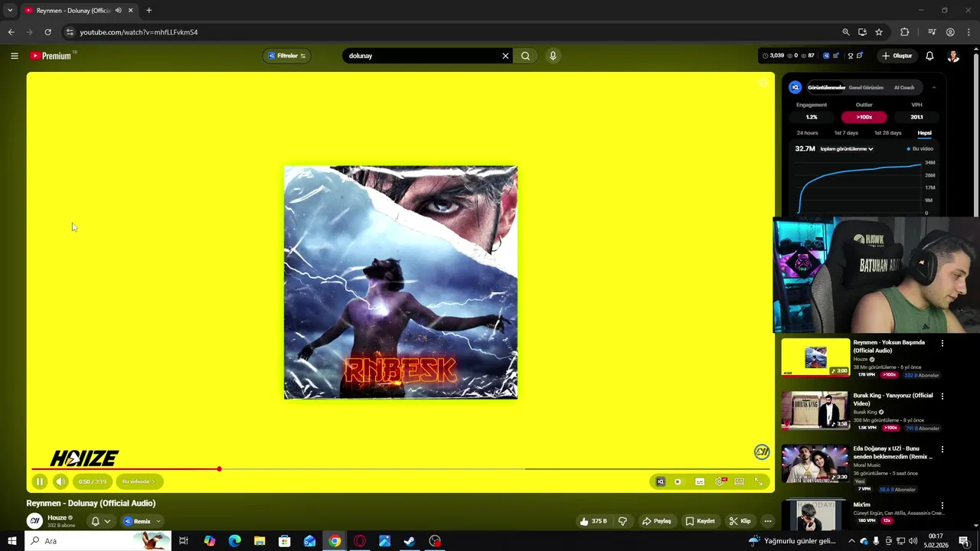The width and height of the screenshot is (980, 551).
Task: Open Steam from the taskbar
Action: (410, 541)
